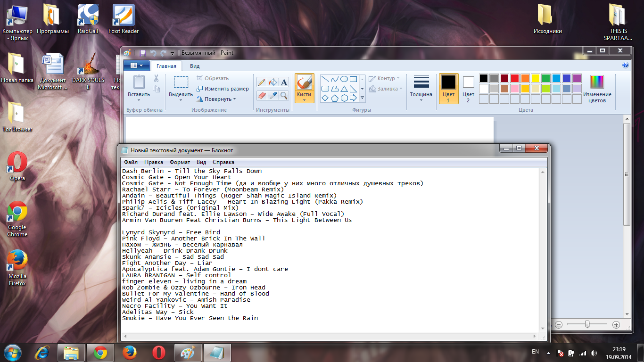
Task: Click the Copy icon in Paint's clipboard group
Action: tap(156, 88)
